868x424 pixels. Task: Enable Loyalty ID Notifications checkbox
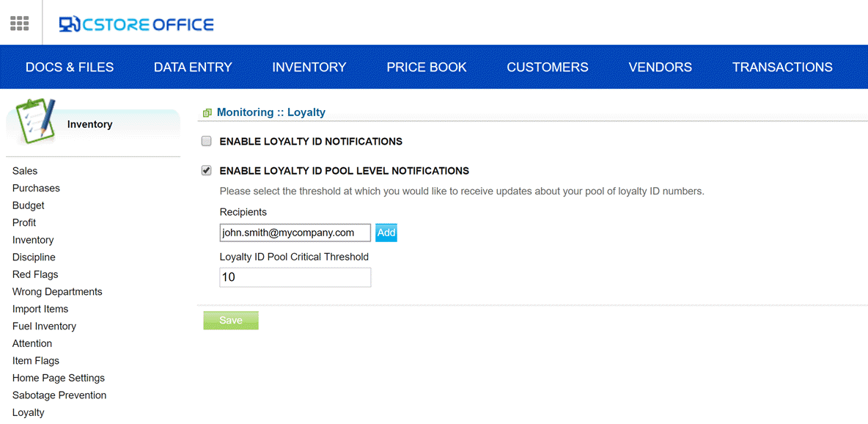207,142
